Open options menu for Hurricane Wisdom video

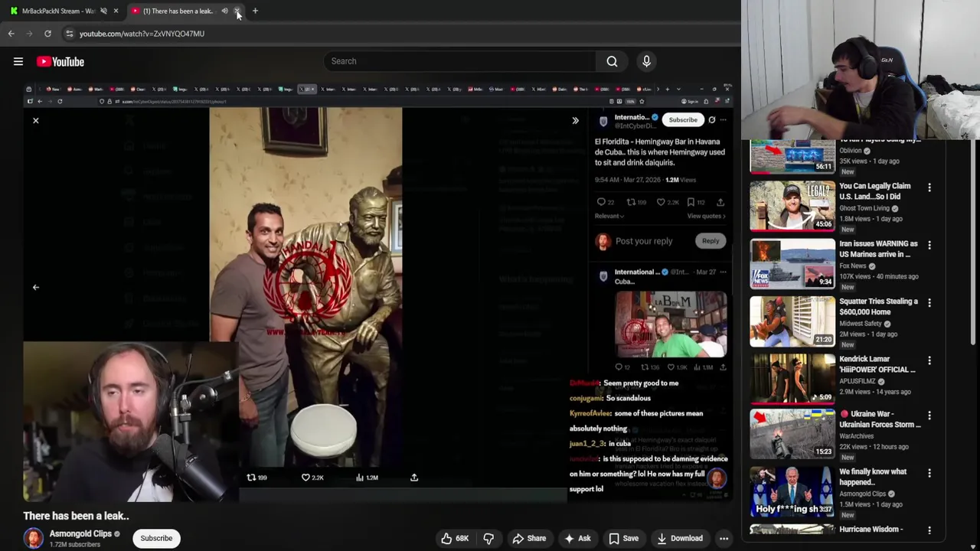tap(929, 530)
